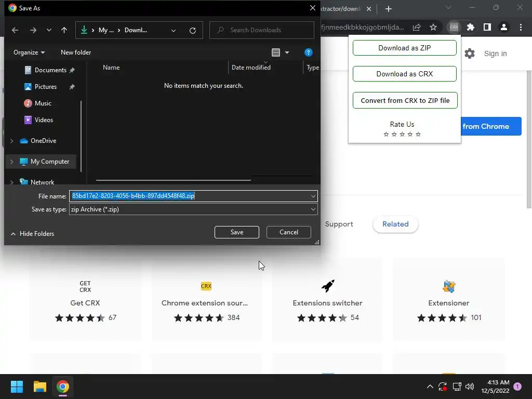
Task: Open the Save As help icon
Action: point(308,52)
